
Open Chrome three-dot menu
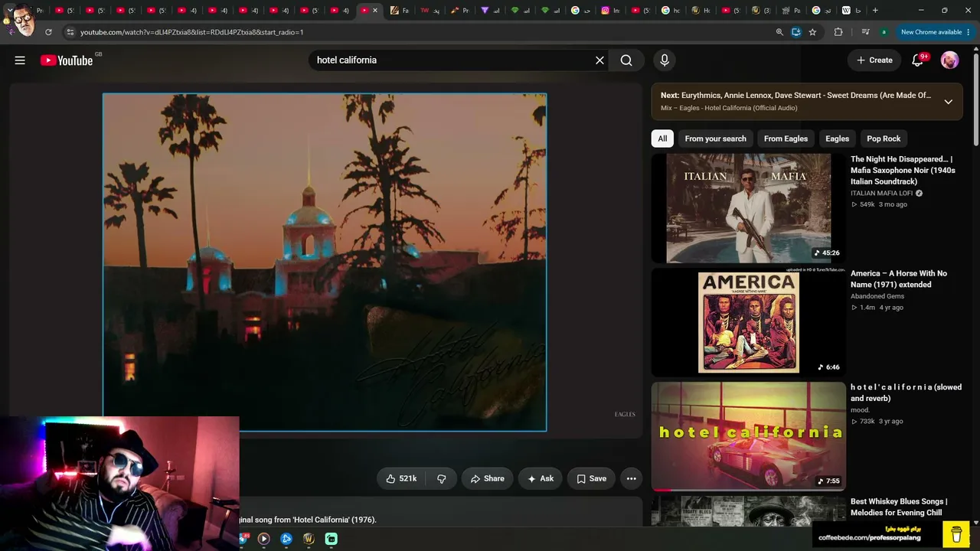point(969,32)
